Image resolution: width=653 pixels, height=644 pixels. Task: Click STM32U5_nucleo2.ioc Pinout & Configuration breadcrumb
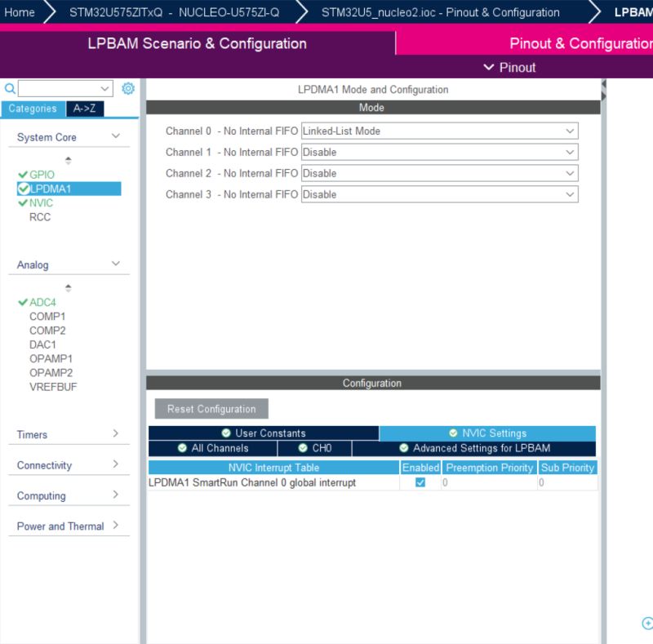[x=440, y=12]
